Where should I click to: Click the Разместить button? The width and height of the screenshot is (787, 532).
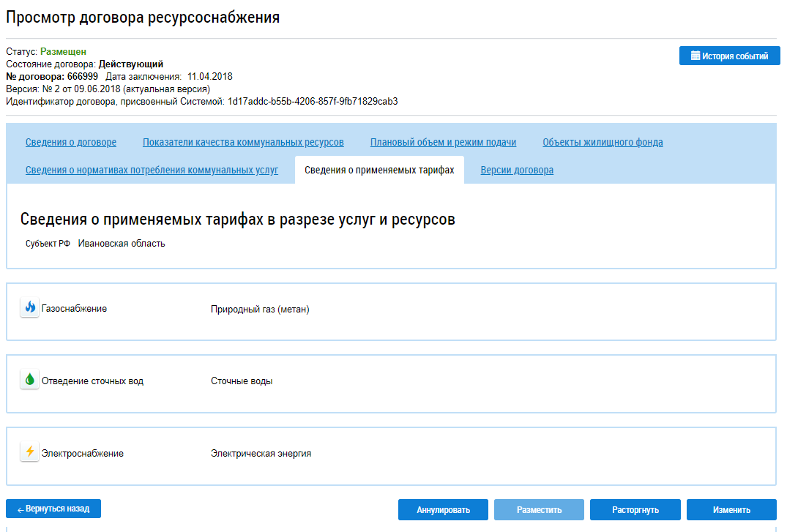coord(539,510)
